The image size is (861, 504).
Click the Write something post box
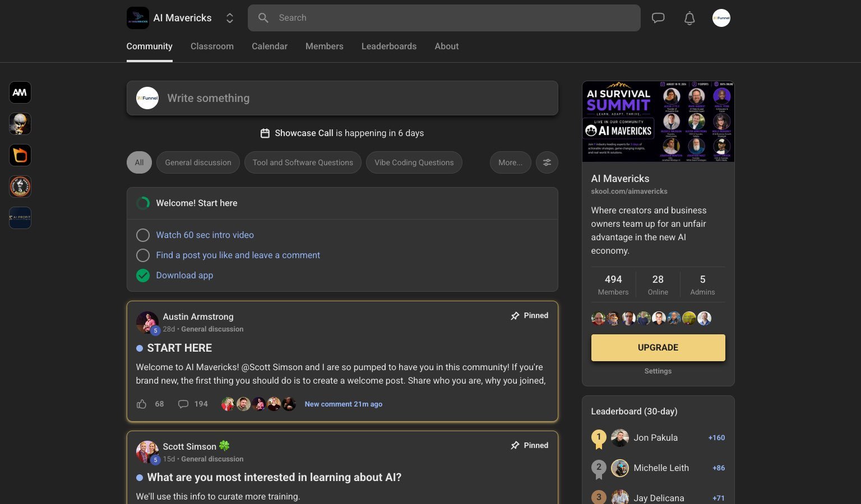pos(342,98)
